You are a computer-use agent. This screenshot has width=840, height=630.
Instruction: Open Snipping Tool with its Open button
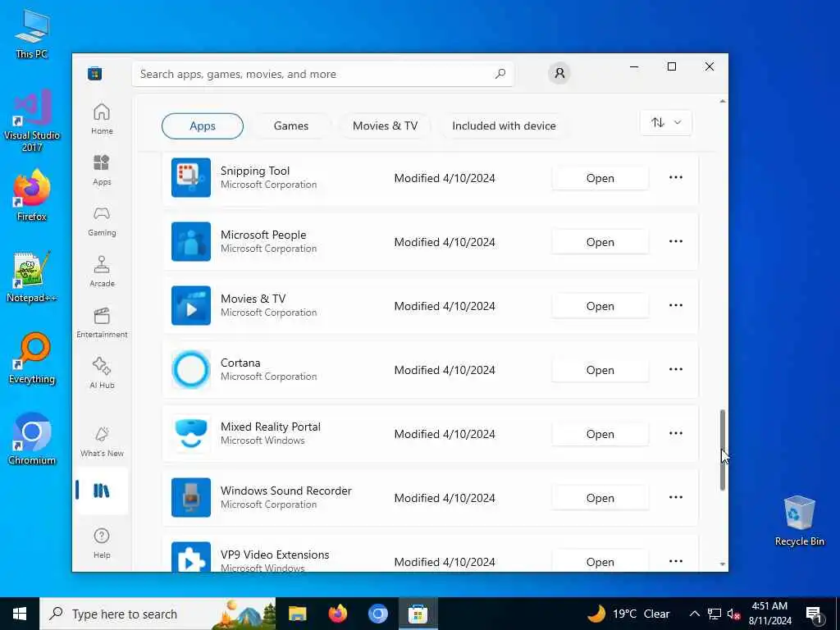click(600, 178)
